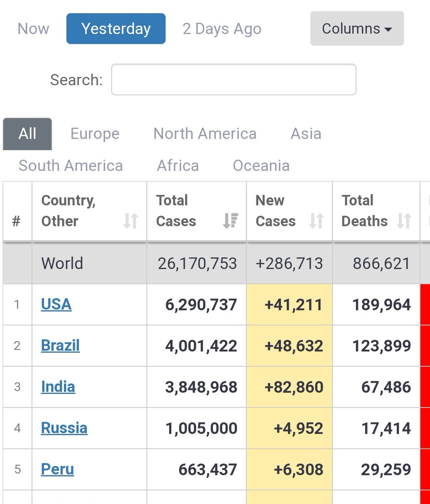
Task: Click inside the Search field
Action: [233, 79]
